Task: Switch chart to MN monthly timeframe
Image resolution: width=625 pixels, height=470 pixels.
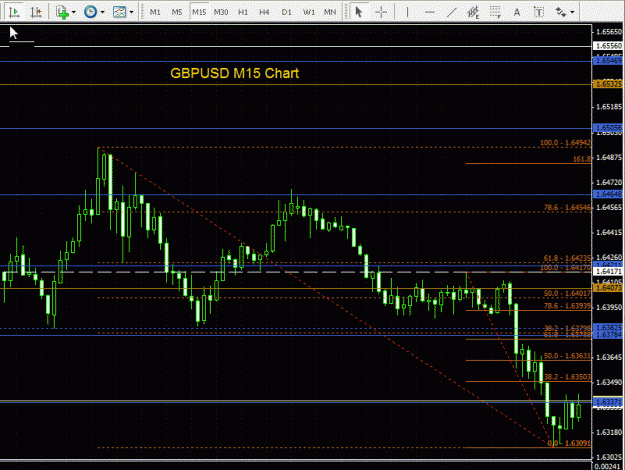Action: (x=330, y=12)
